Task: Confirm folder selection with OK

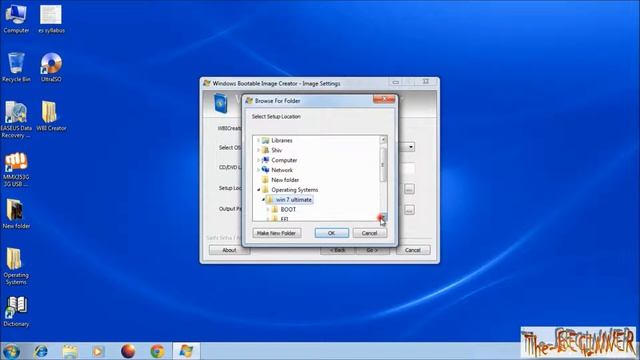Action: [331, 233]
